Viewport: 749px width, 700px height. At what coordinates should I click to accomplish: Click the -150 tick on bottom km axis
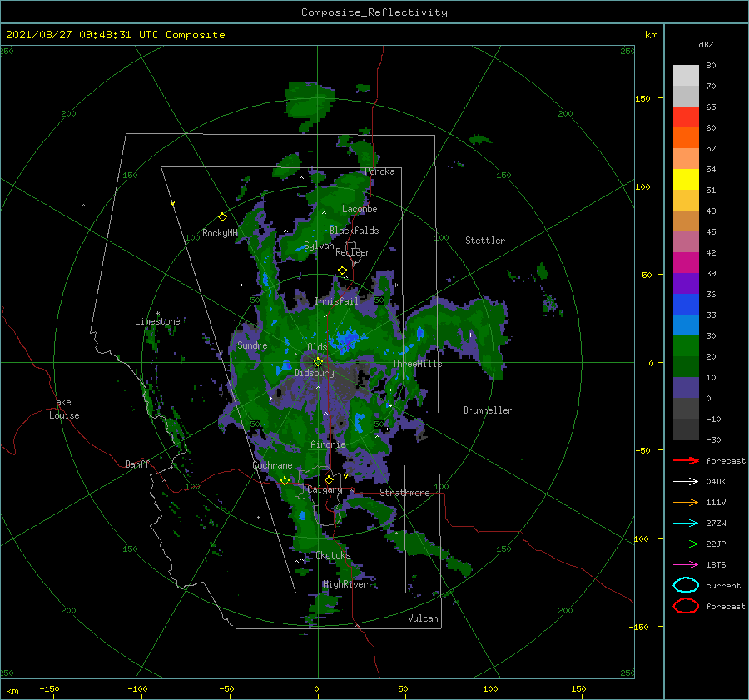(49, 688)
